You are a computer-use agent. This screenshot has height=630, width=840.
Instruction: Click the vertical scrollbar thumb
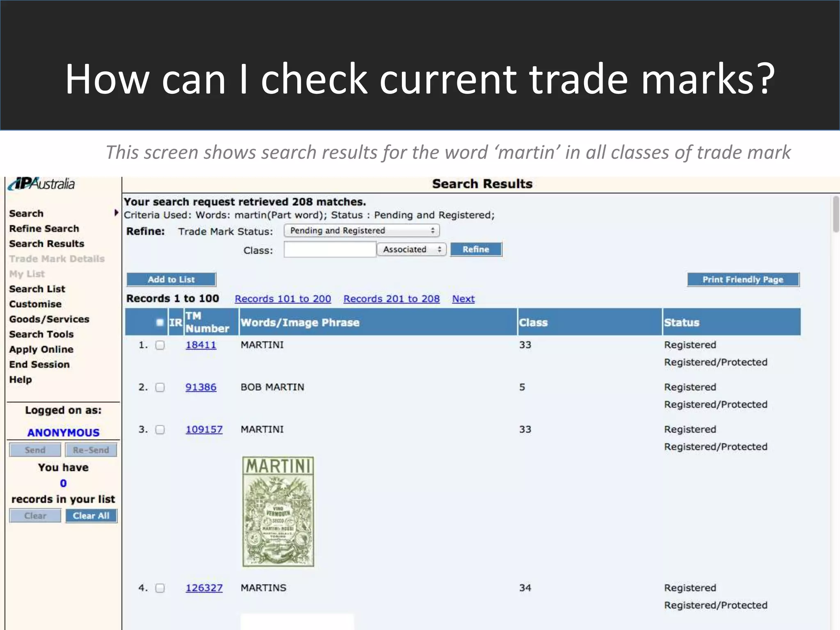click(x=836, y=214)
